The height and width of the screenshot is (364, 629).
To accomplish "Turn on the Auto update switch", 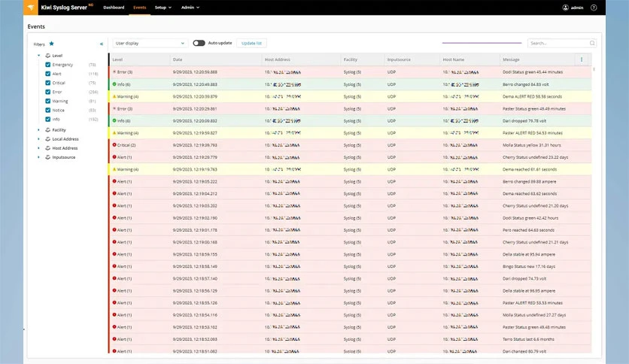I will (199, 43).
